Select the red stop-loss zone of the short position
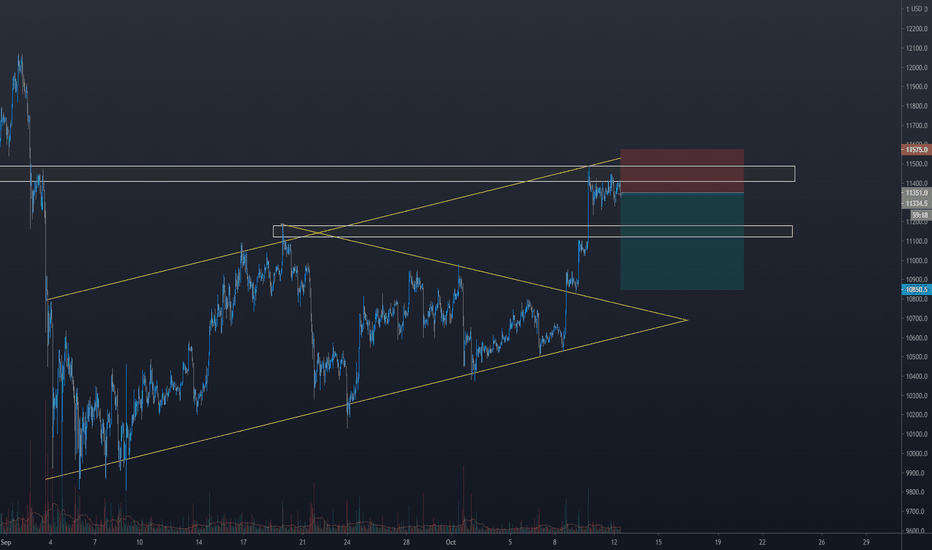Screen dimensions: 932x550 pyautogui.click(x=682, y=171)
